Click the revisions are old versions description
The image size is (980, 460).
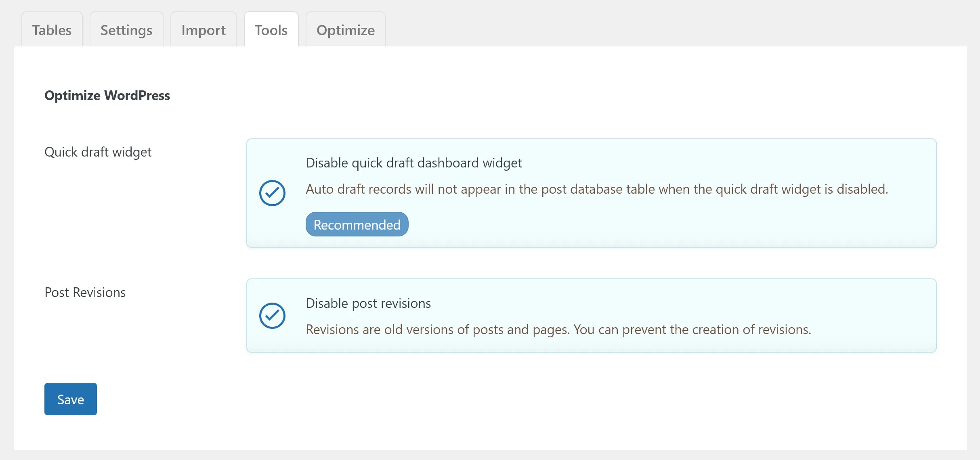[558, 330]
